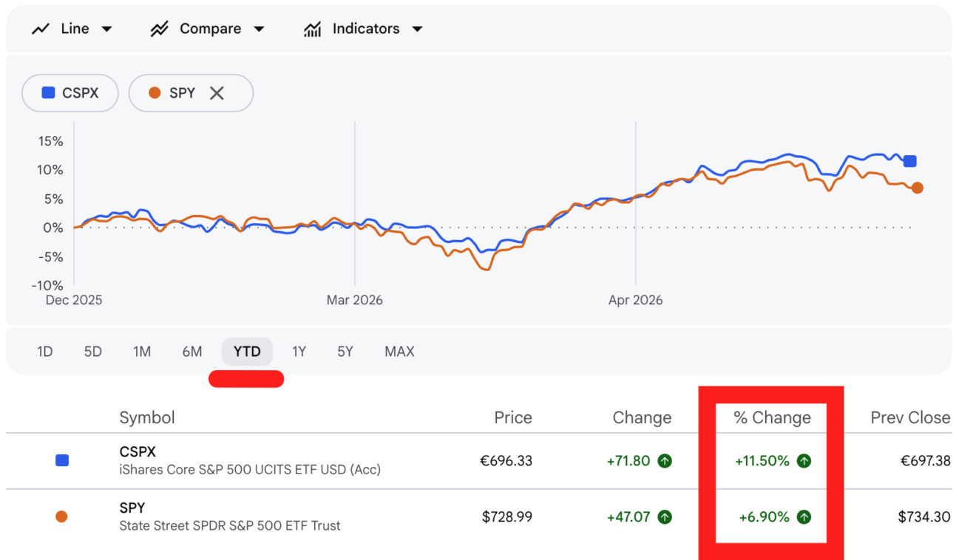Screen dimensions: 976x560
Task: Open the Line dropdown arrow
Action: coord(106,29)
